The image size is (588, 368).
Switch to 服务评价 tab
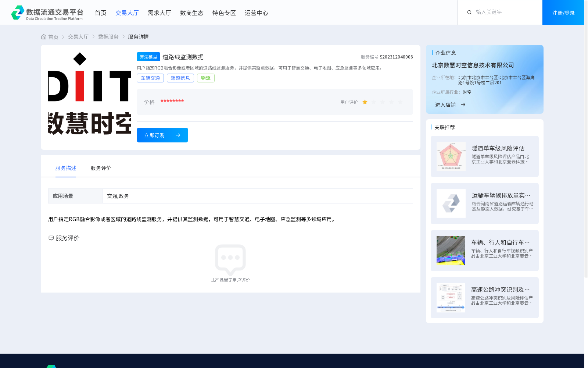(101, 168)
